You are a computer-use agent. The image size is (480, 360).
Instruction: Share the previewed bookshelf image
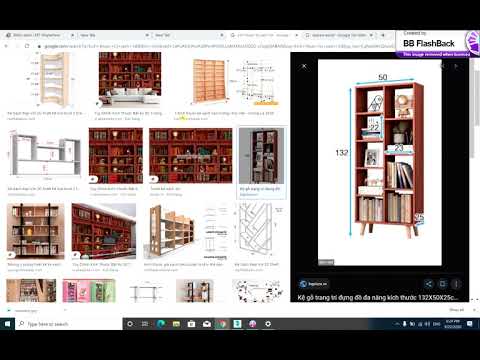pos(429,284)
